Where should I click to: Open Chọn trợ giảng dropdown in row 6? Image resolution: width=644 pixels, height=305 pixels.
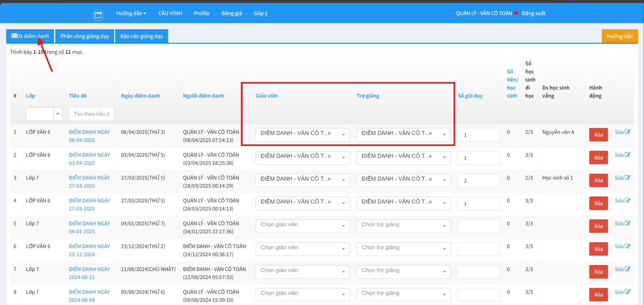point(403,249)
